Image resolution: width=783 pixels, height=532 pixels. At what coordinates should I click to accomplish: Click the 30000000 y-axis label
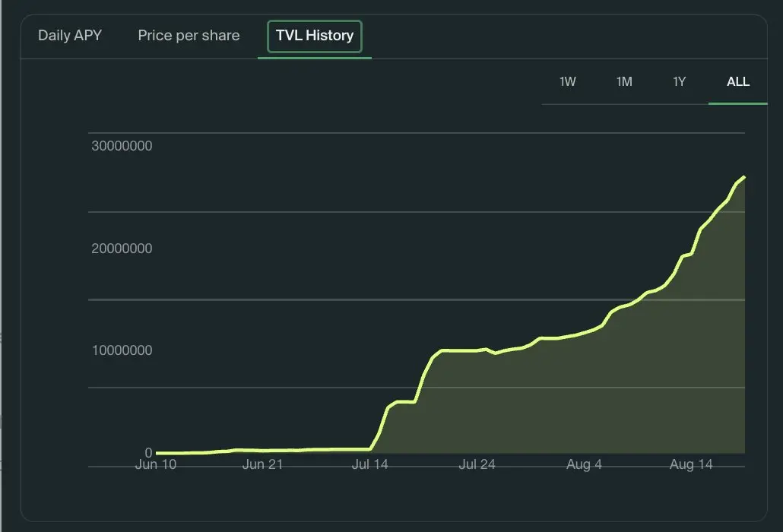(x=122, y=146)
